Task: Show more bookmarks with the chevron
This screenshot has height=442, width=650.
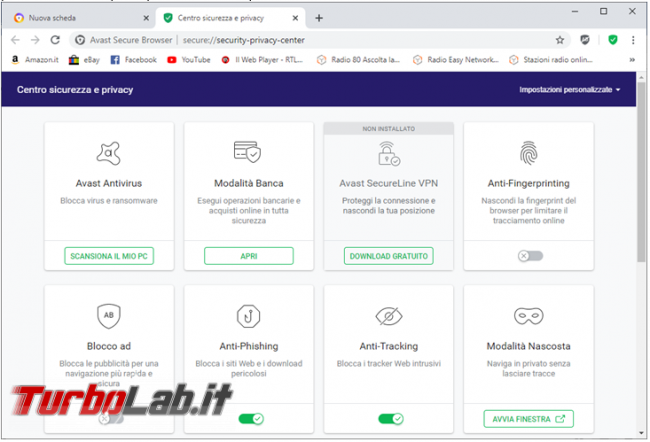Action: (x=632, y=60)
